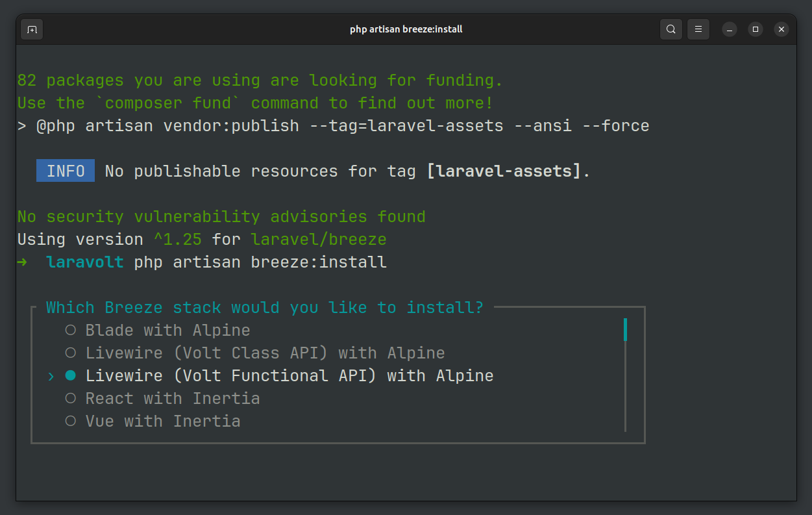This screenshot has height=515, width=812.
Task: Select the Blade with Alpine option
Action: (x=167, y=331)
